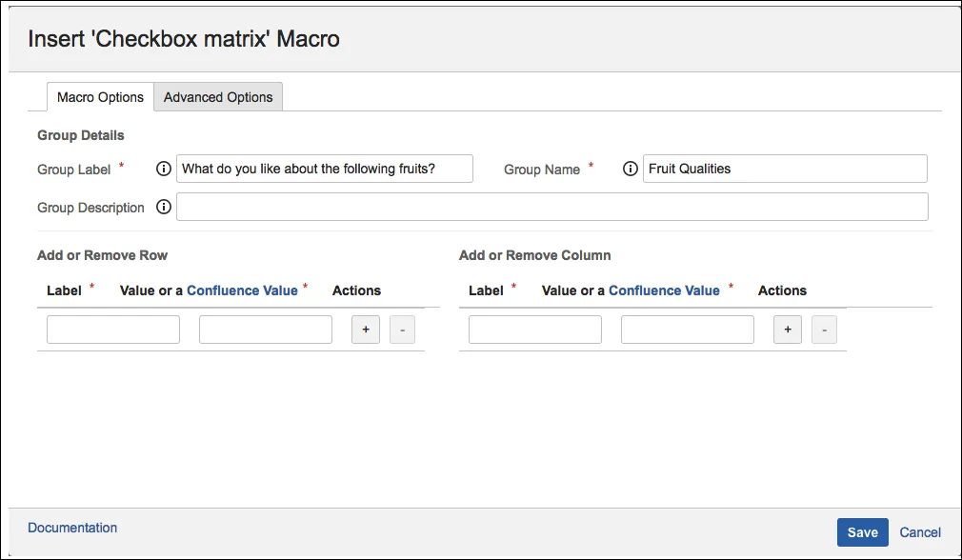Select the dialog title 'Insert Checkbox matrix Macro'
This screenshot has width=962, height=560.
[x=184, y=39]
